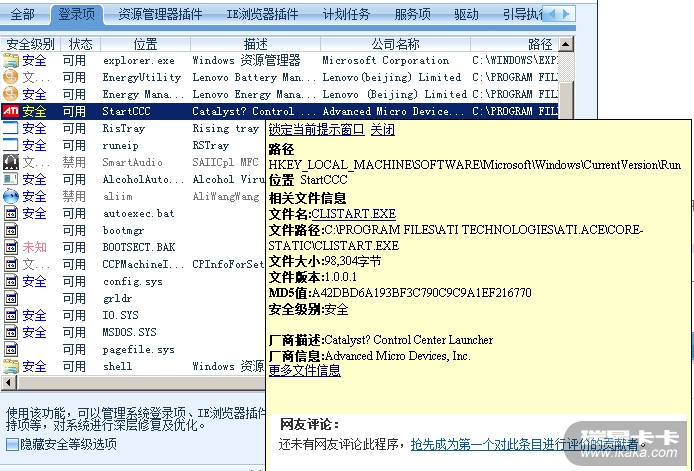This screenshot has height=471, width=694.
Task: Sort by the 描述 column header
Action: [x=255, y=44]
